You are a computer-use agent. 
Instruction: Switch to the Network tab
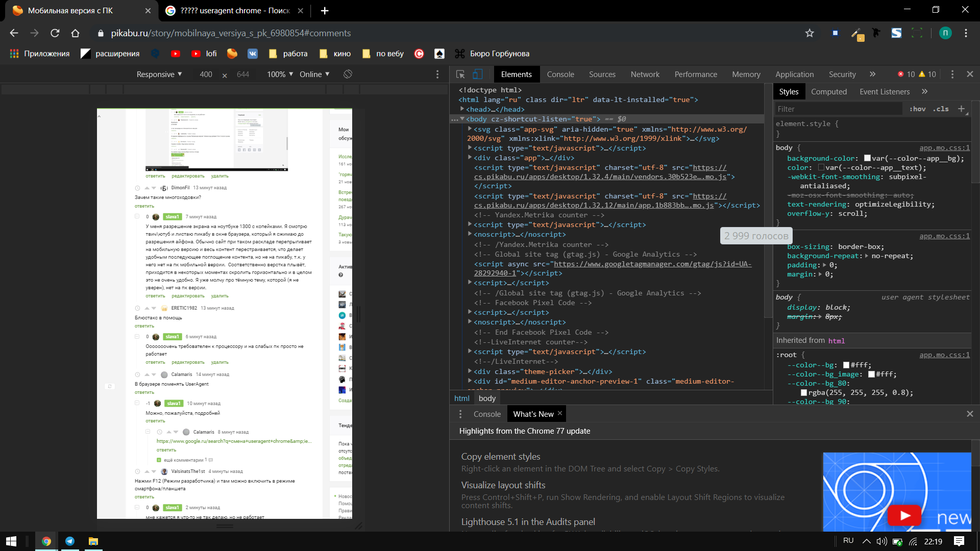pos(645,74)
